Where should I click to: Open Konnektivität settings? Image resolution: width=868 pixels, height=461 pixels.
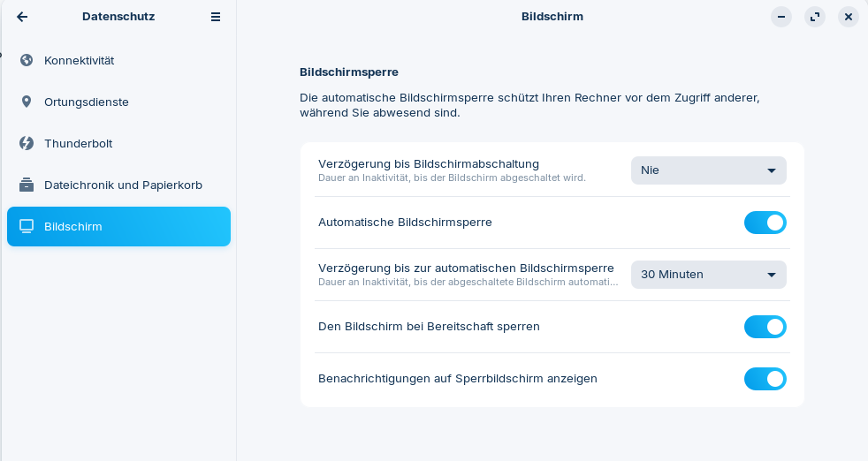(x=118, y=60)
